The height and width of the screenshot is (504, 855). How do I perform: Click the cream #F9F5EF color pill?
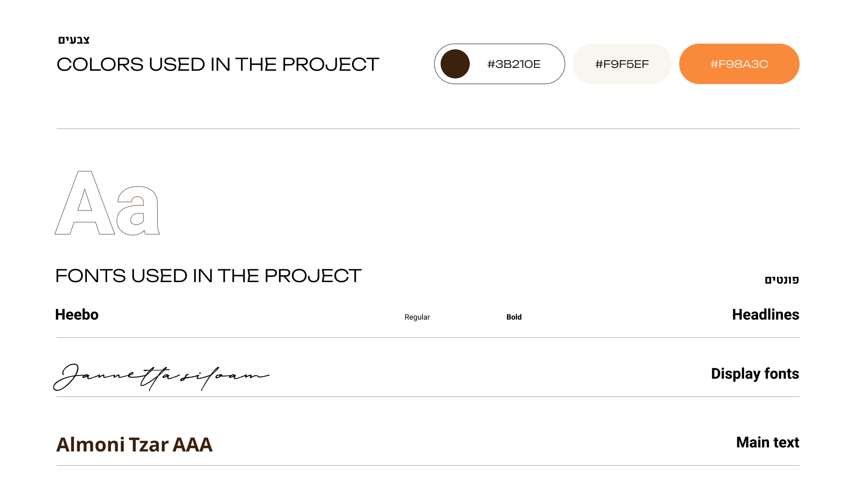[x=622, y=64]
